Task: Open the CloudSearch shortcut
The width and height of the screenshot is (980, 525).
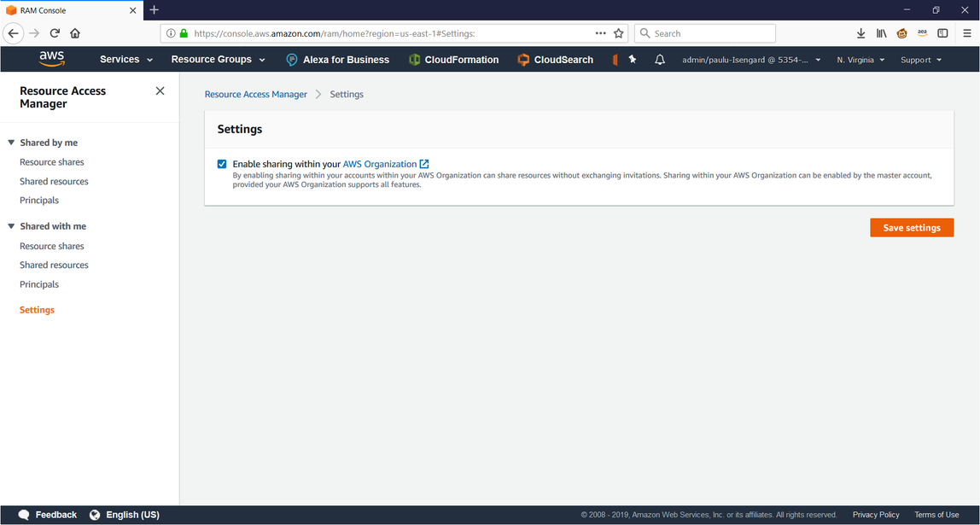Action: tap(555, 60)
